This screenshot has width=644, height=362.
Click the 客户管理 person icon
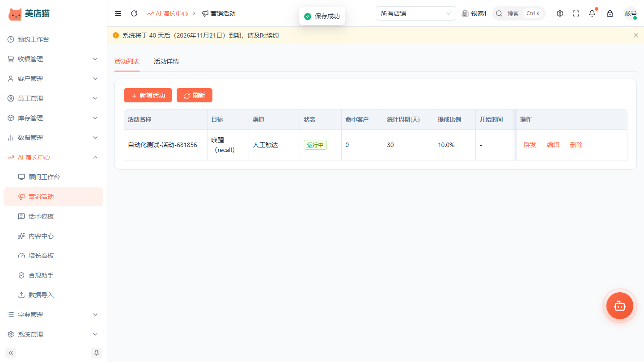11,79
